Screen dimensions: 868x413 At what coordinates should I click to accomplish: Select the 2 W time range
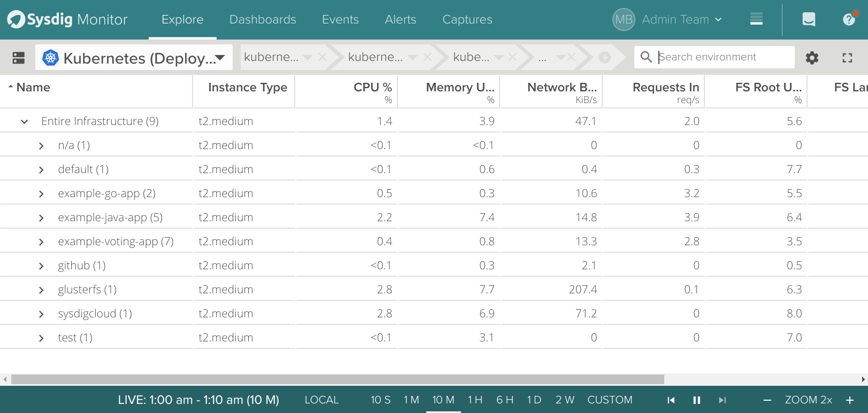click(565, 400)
